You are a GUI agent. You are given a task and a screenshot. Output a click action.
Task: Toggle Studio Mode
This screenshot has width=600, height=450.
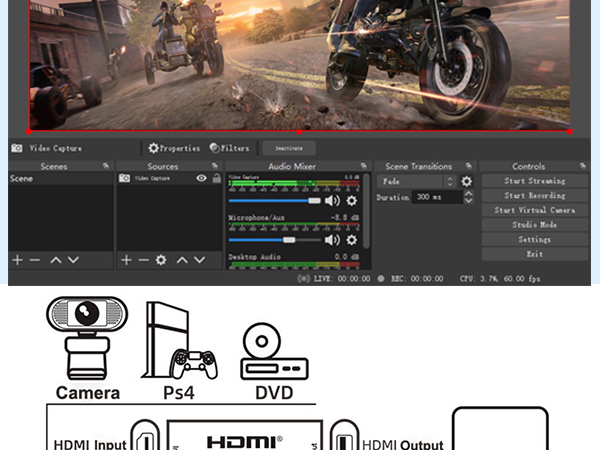point(535,225)
